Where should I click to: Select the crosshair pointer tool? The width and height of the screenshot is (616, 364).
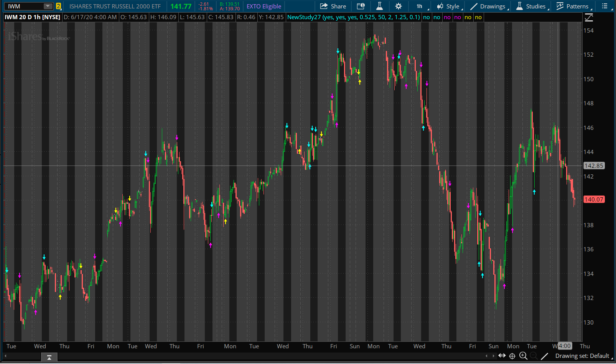click(x=512, y=356)
